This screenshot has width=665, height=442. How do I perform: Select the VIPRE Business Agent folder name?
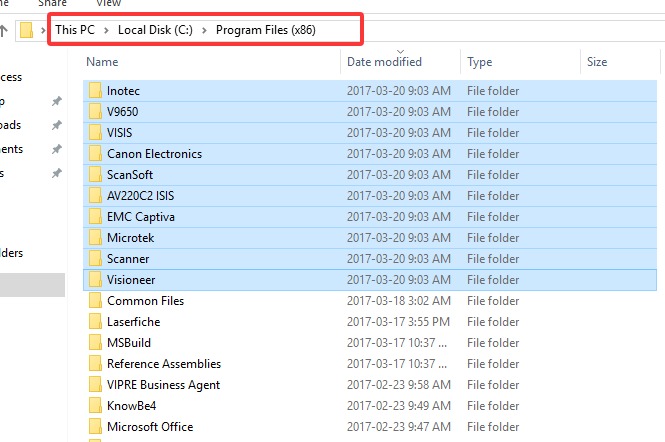(163, 385)
